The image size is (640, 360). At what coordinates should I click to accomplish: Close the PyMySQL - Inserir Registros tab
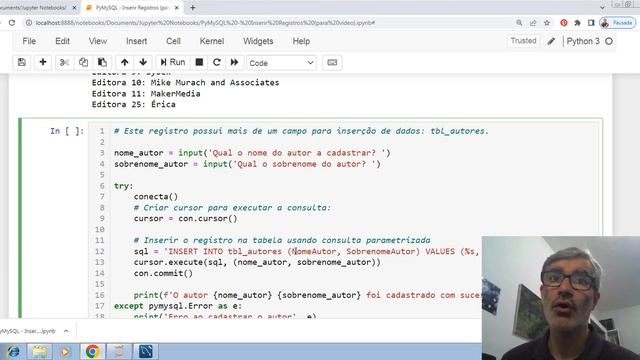pos(177,8)
